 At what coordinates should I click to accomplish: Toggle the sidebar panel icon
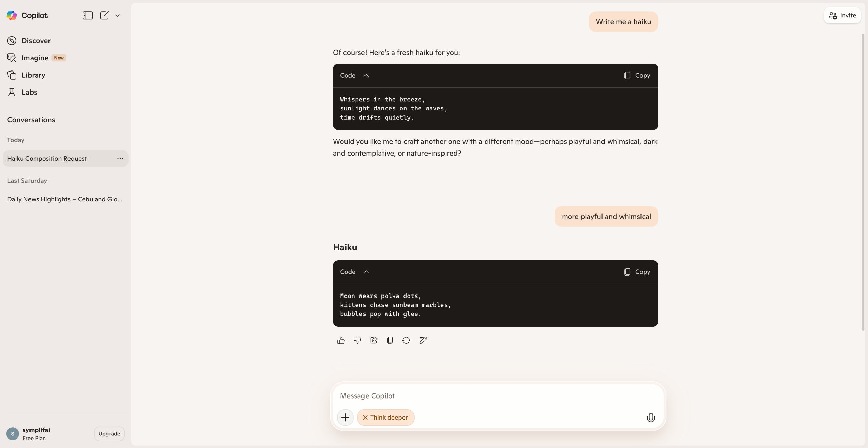tap(87, 15)
